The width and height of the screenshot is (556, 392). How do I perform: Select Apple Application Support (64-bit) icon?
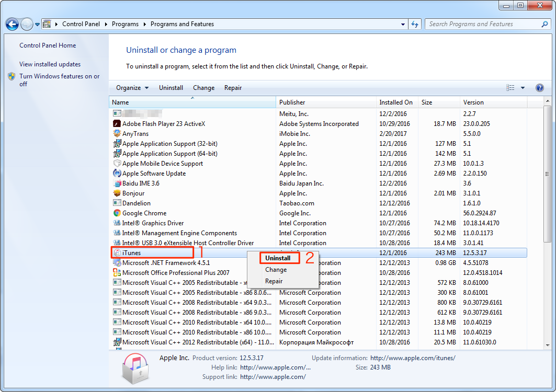(117, 154)
